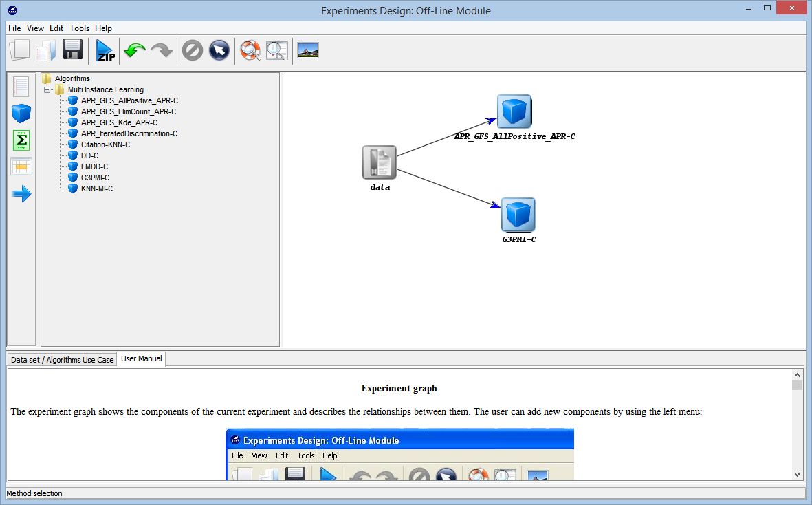The image size is (812, 505).
Task: Select the green sigma statistics icon
Action: (x=21, y=140)
